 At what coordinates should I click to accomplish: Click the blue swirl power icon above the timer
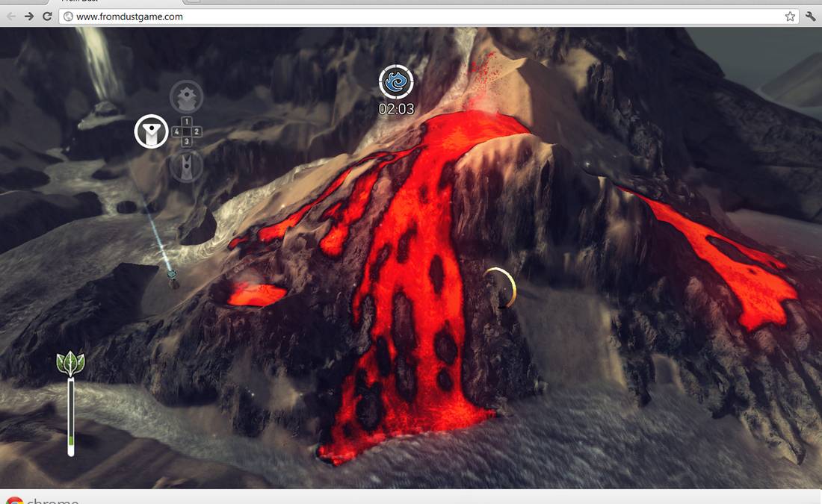396,81
